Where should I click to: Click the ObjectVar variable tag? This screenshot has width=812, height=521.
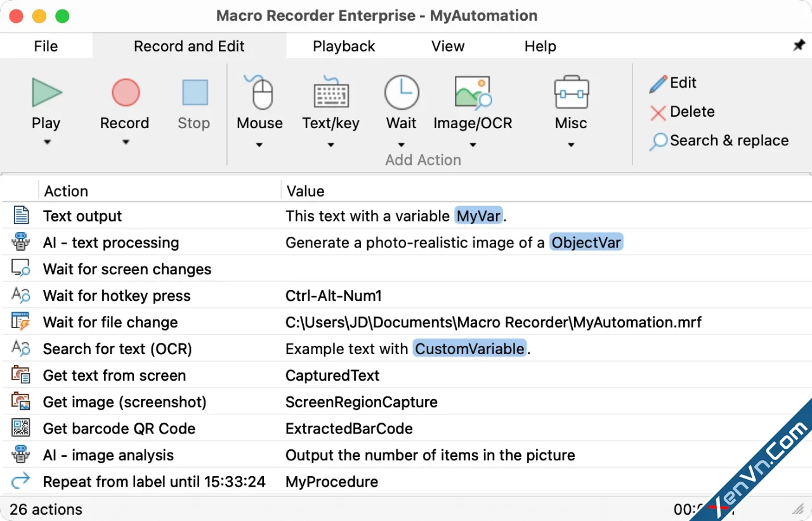586,242
